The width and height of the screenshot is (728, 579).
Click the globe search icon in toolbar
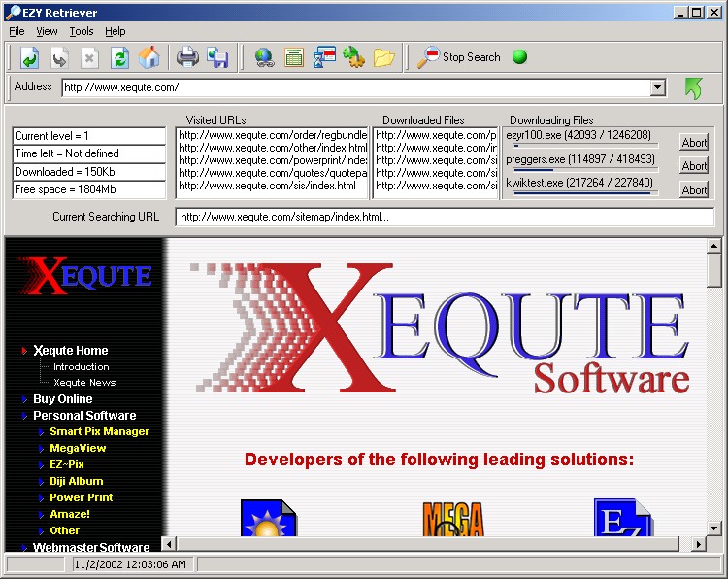[264, 57]
